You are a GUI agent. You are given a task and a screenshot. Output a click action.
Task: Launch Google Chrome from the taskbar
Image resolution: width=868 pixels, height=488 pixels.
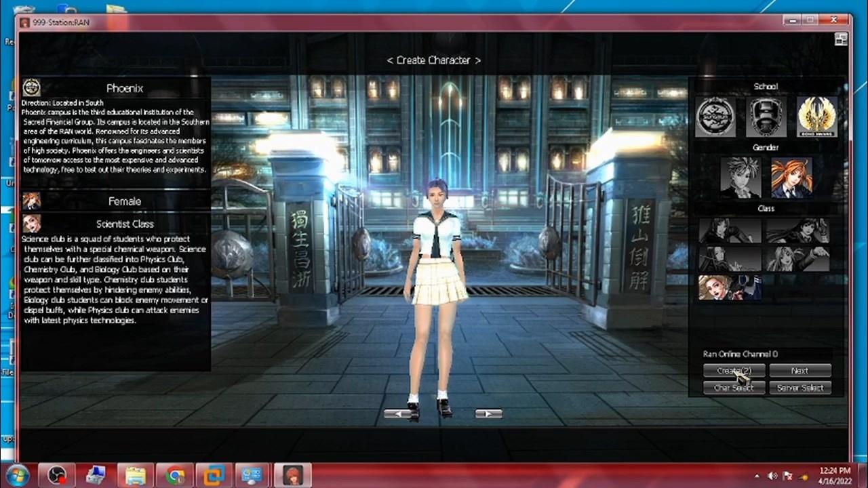click(x=175, y=475)
